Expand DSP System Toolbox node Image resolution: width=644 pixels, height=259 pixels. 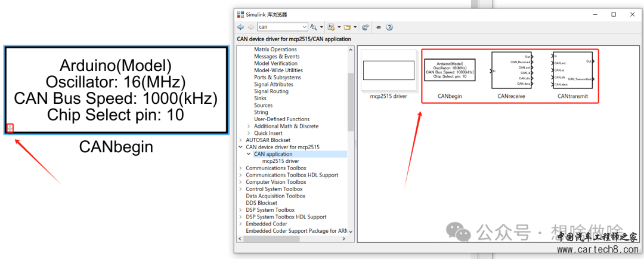coord(241,210)
